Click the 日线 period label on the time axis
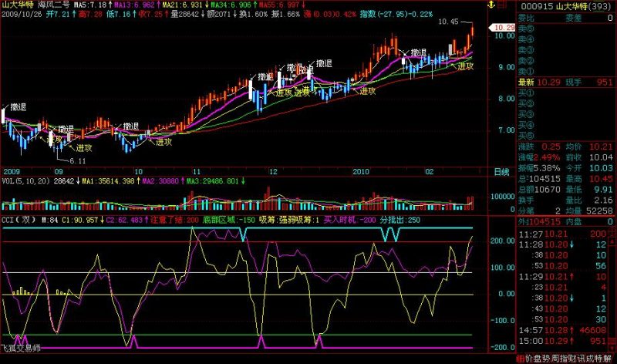Image resolution: width=617 pixels, height=364 pixels. click(502, 172)
